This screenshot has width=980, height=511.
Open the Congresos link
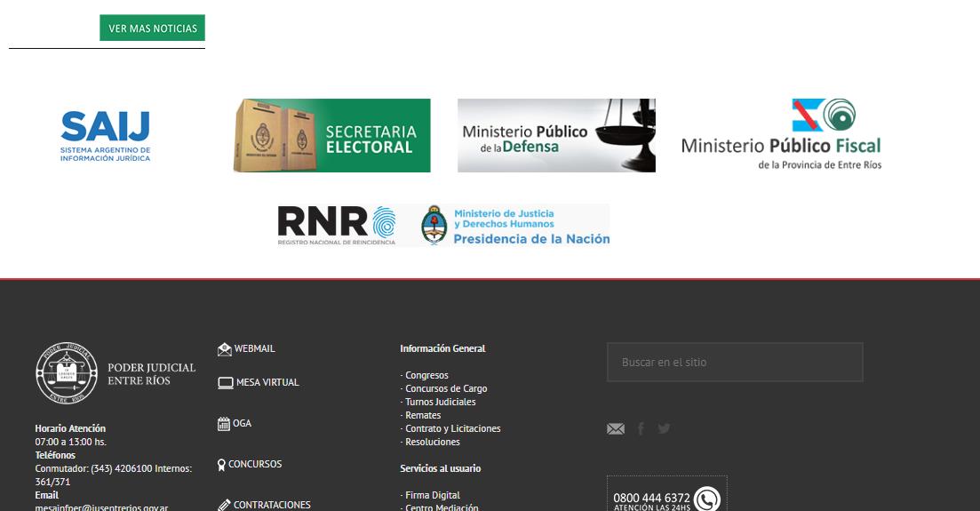pyautogui.click(x=426, y=375)
